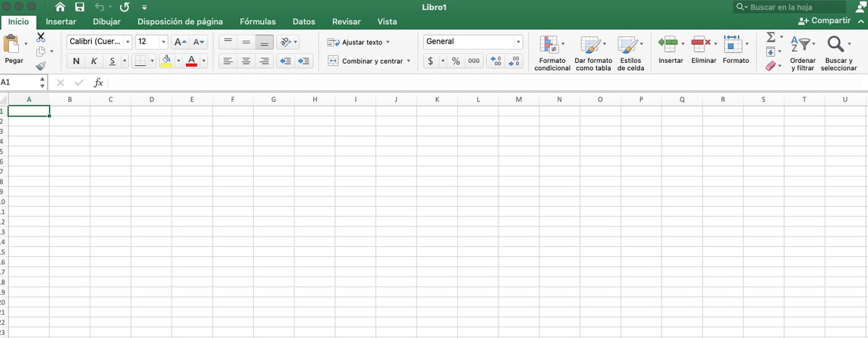Viewport: 868px width, 338px height.
Task: Switch to the Dibujar tab
Action: 107,21
